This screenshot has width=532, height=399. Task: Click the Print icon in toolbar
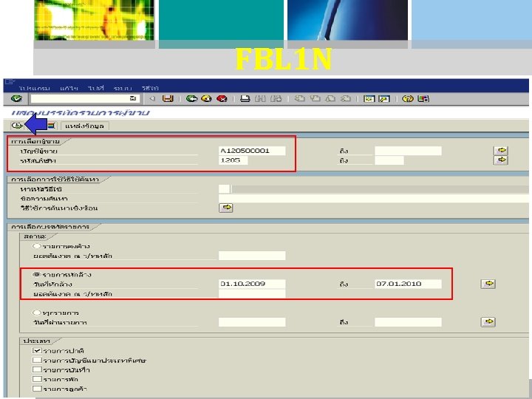click(x=245, y=99)
